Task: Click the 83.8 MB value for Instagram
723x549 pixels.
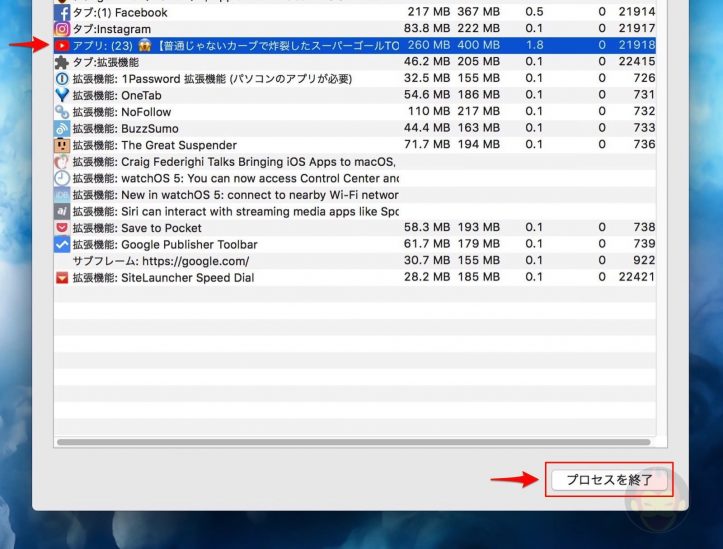Action: pyautogui.click(x=427, y=28)
